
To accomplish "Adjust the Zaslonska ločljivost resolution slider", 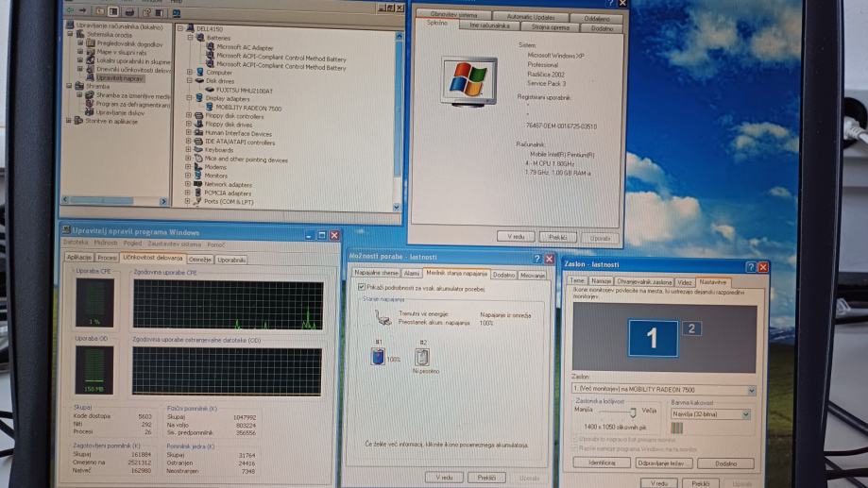I will point(633,412).
